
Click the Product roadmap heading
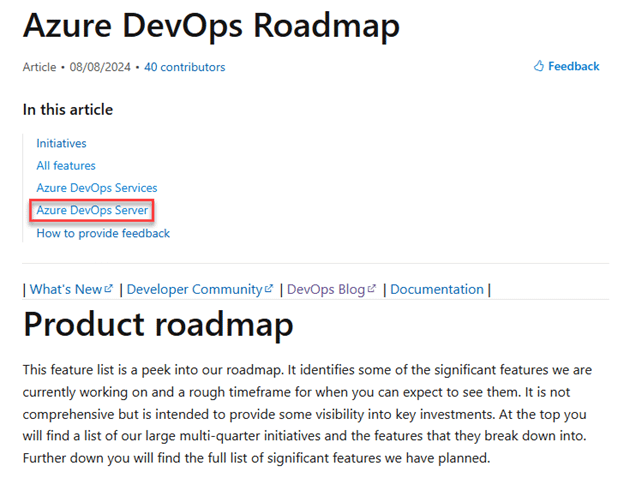(158, 325)
